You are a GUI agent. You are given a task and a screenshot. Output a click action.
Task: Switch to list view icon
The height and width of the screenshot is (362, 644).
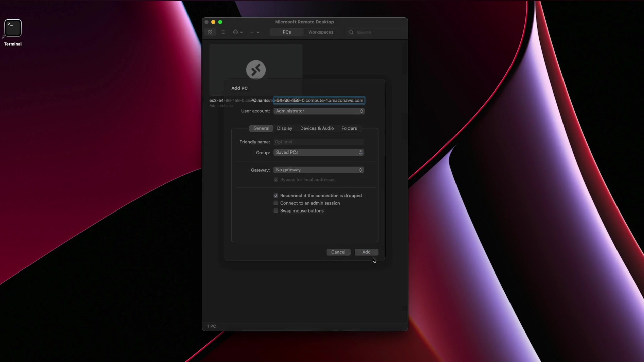click(x=223, y=32)
